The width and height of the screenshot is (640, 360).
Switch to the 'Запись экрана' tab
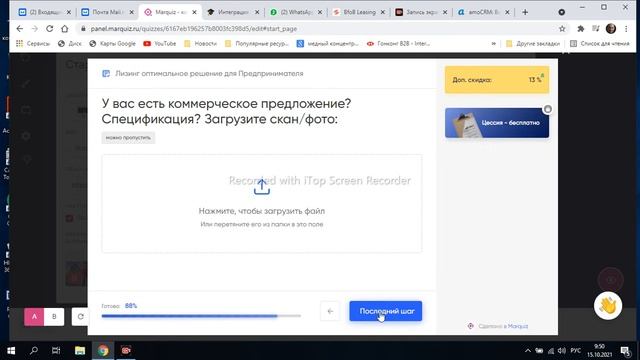click(x=421, y=12)
